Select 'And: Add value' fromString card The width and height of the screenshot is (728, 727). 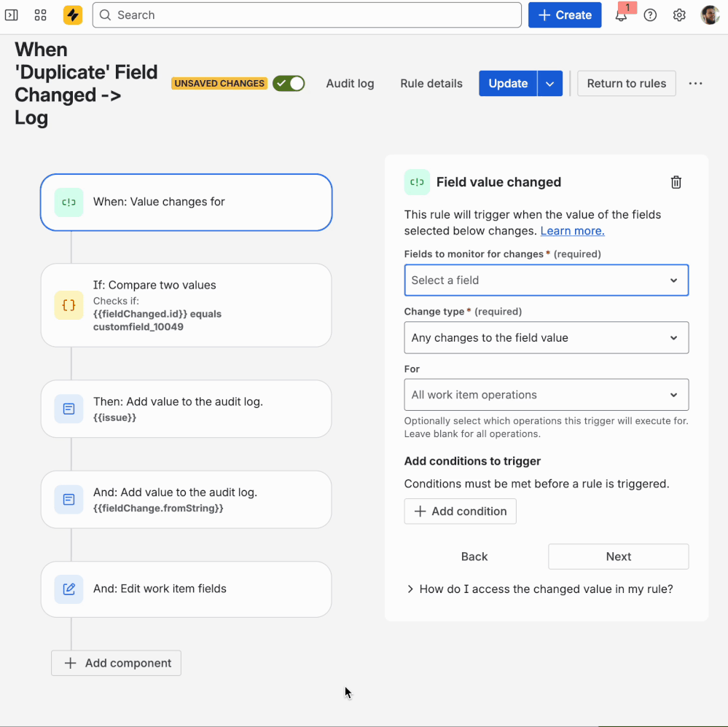tap(186, 500)
